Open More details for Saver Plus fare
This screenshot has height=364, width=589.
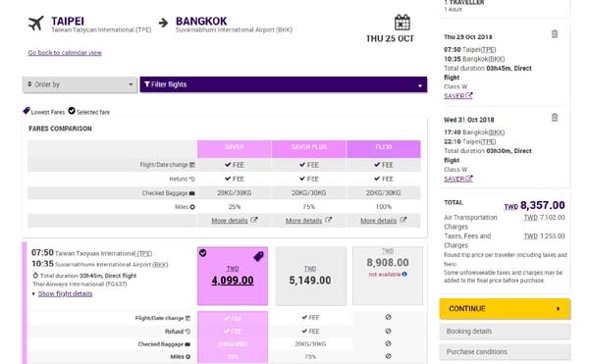303,221
